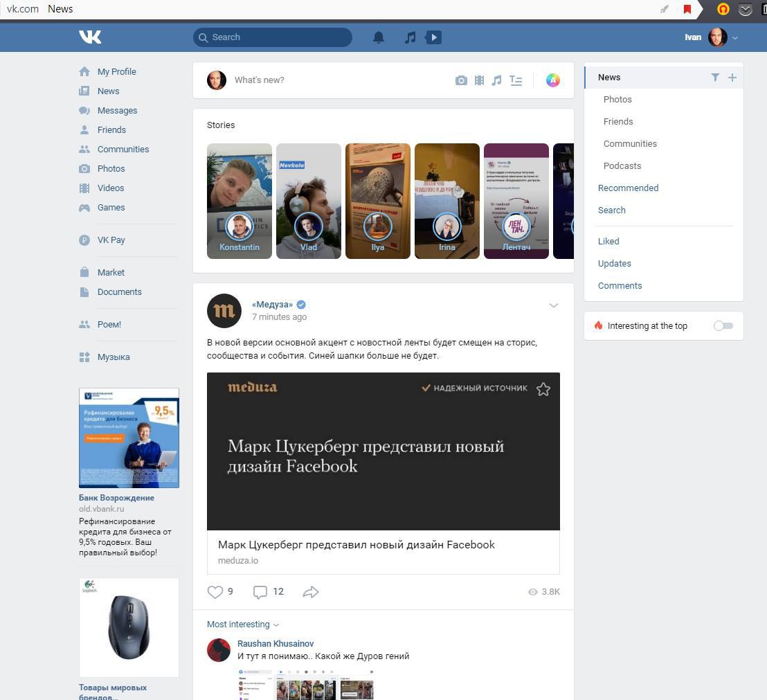Viewport: 767px width, 700px height.
Task: Select Photos filter in News panel
Action: click(617, 99)
